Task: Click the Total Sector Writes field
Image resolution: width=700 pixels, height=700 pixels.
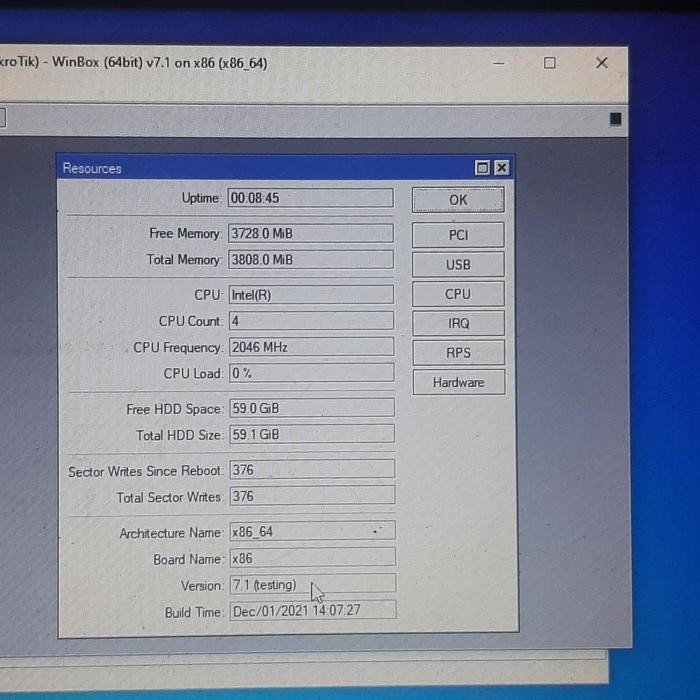Action: pos(312,496)
